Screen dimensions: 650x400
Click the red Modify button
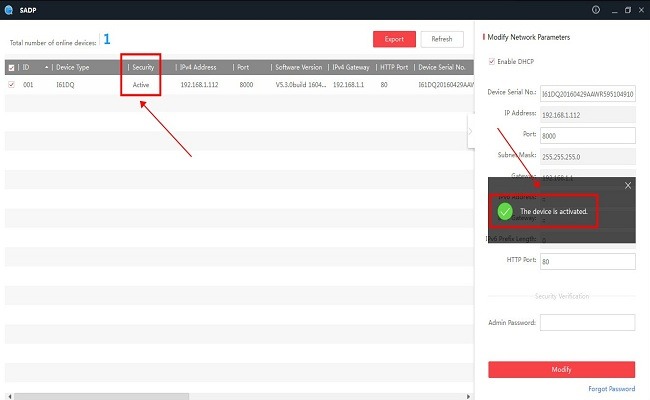[561, 369]
